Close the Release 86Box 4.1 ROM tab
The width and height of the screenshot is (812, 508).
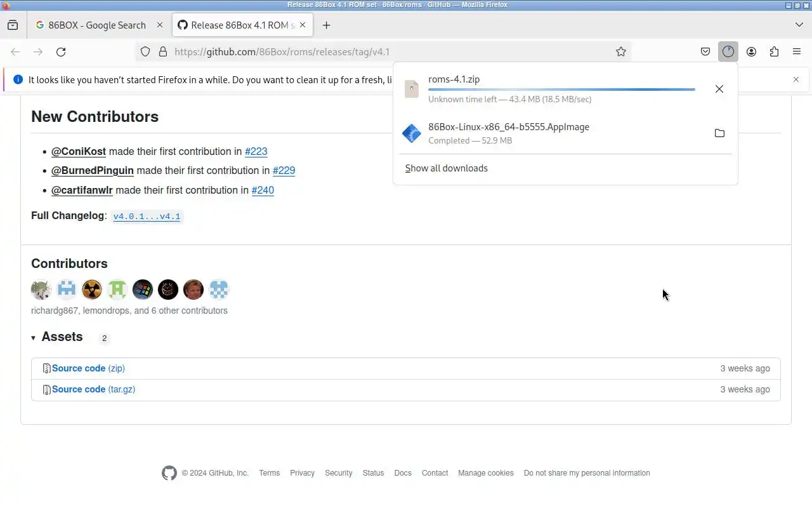coord(303,25)
